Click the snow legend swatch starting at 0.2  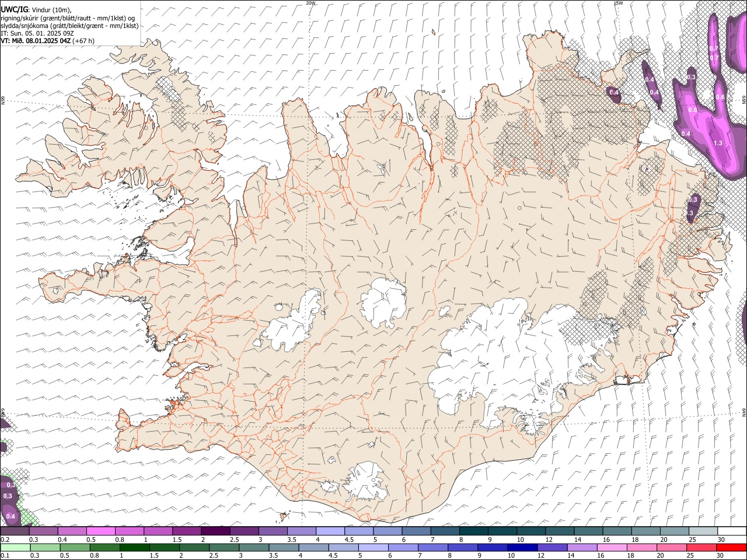[15, 531]
